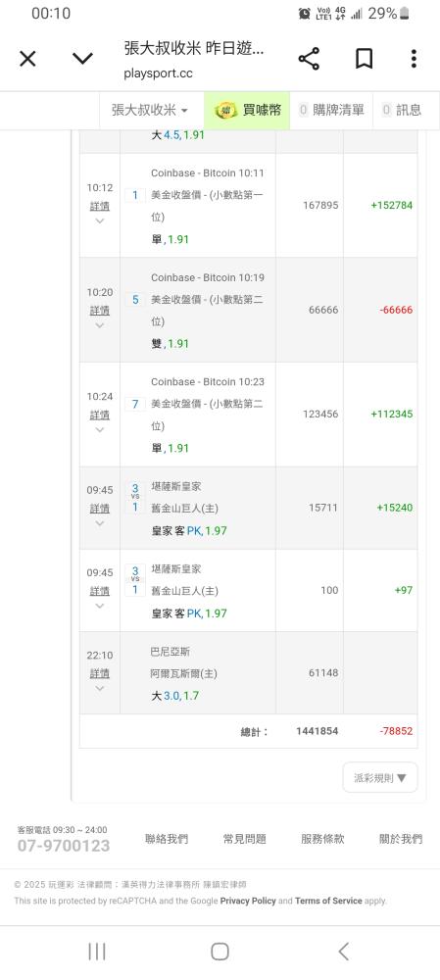The height and width of the screenshot is (980, 440).
Task: Open the three-dot overflow menu
Action: (414, 59)
